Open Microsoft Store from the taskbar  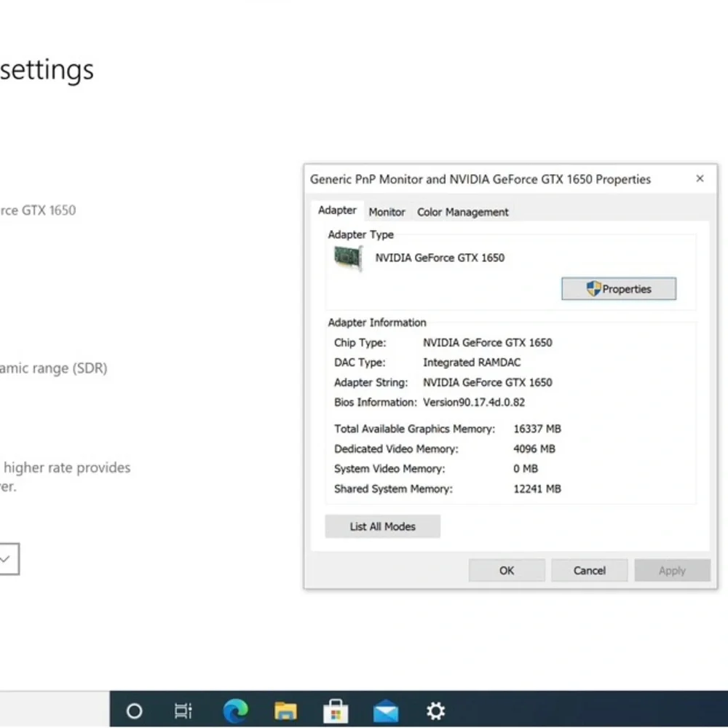336,711
